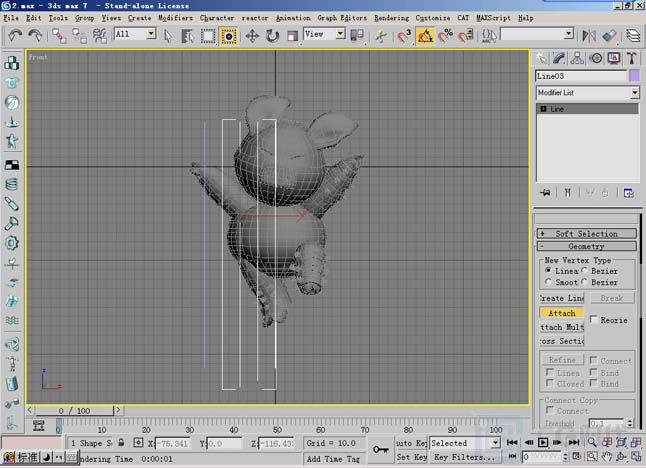646x468 pixels.
Task: Activate the Select and Rotate tool
Action: [x=272, y=36]
